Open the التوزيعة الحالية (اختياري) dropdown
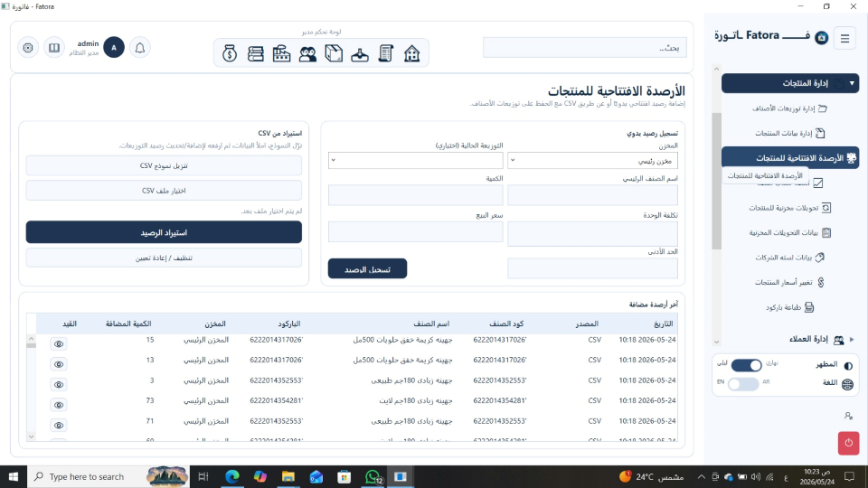 [415, 160]
